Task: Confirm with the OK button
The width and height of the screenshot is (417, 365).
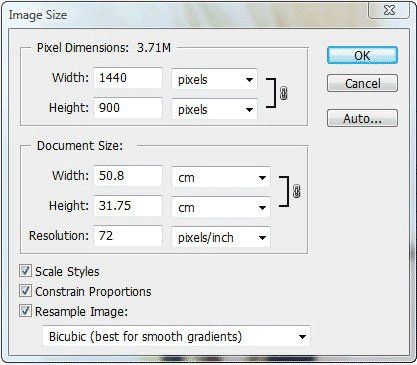Action: coord(362,55)
